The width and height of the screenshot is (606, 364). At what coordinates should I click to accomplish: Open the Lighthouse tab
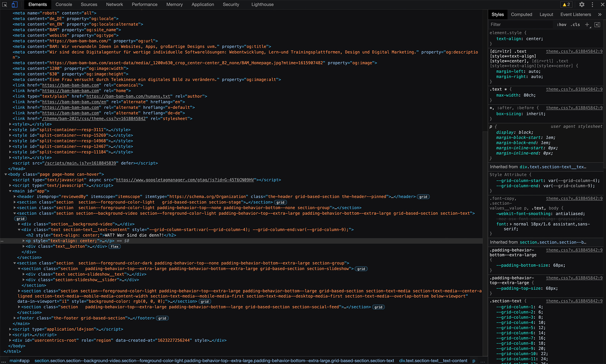pos(262,5)
